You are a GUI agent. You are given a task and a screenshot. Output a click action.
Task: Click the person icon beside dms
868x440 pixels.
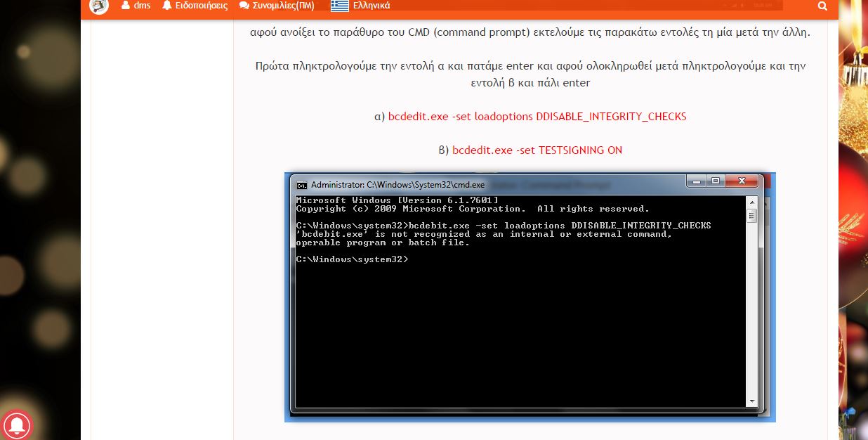pyautogui.click(x=125, y=6)
